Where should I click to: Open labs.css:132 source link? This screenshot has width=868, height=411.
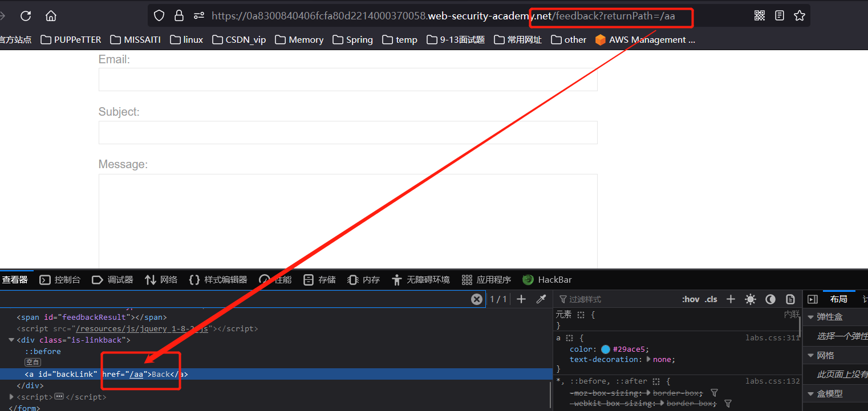(773, 381)
